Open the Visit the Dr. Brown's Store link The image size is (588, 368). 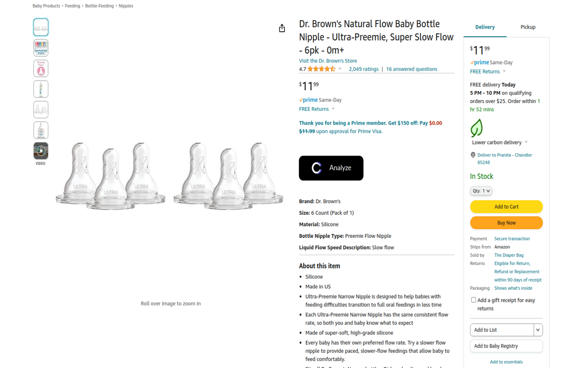pos(328,61)
